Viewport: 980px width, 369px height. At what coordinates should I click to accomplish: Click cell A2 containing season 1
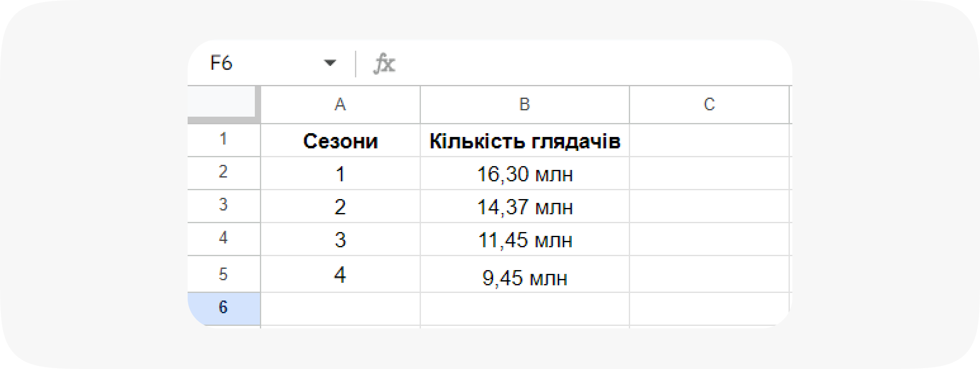tap(339, 174)
